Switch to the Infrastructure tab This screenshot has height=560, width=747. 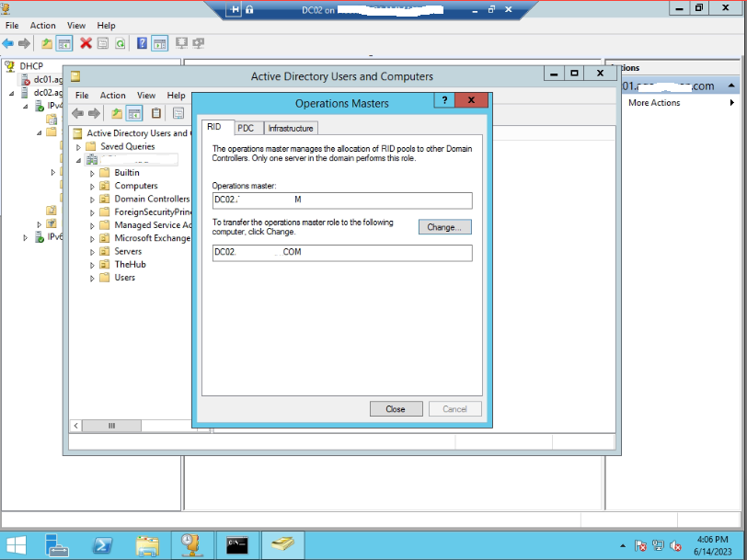[x=291, y=128]
